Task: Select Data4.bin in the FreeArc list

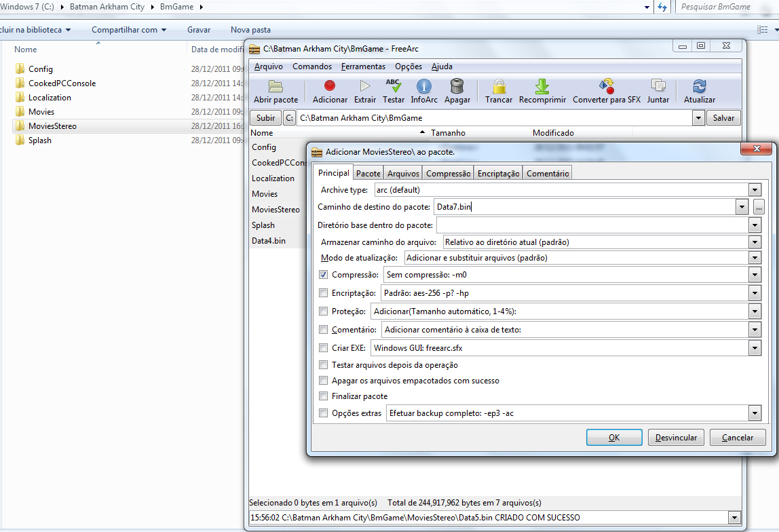Action: point(268,240)
